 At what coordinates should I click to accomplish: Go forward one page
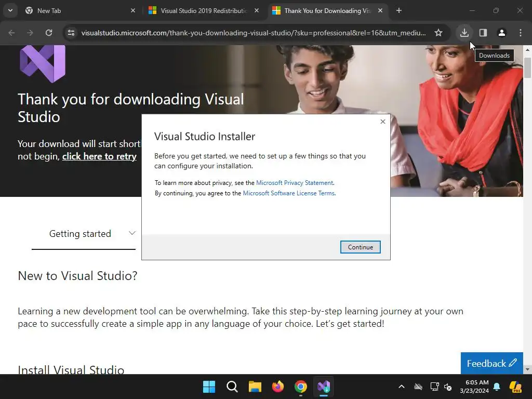(30, 33)
